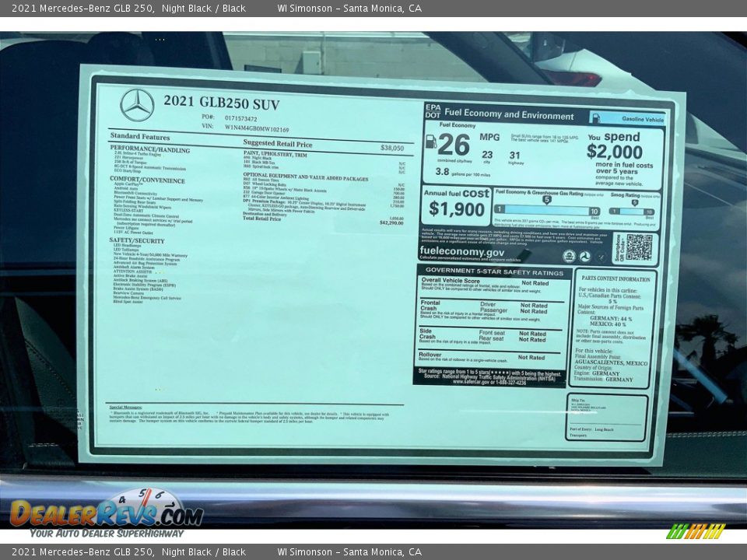
Task: Click the combined 26 MPG figure
Action: tap(454, 145)
